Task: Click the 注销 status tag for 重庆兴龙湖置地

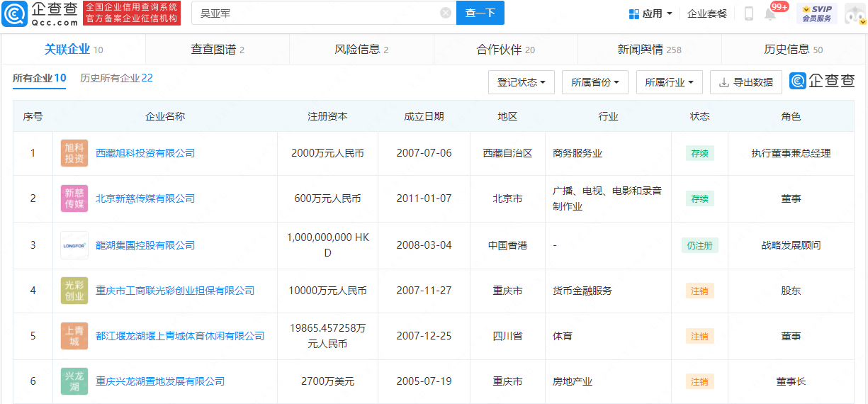Action: 699,381
